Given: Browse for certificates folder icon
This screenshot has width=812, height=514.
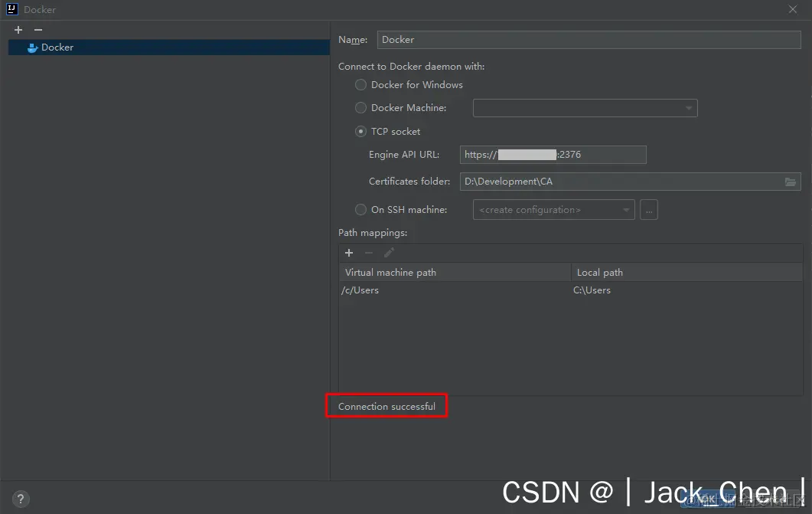Looking at the screenshot, I should (791, 182).
